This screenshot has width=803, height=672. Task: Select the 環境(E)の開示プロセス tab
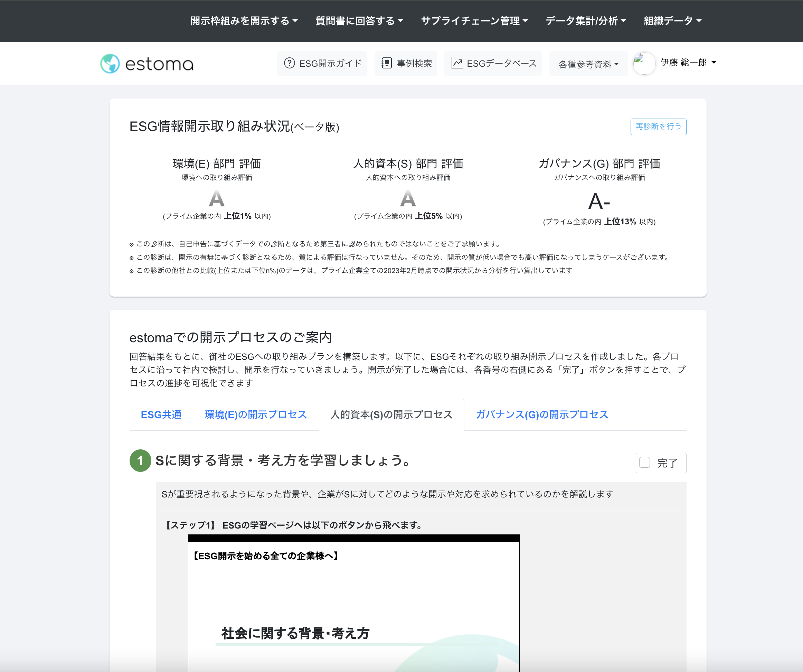point(255,414)
